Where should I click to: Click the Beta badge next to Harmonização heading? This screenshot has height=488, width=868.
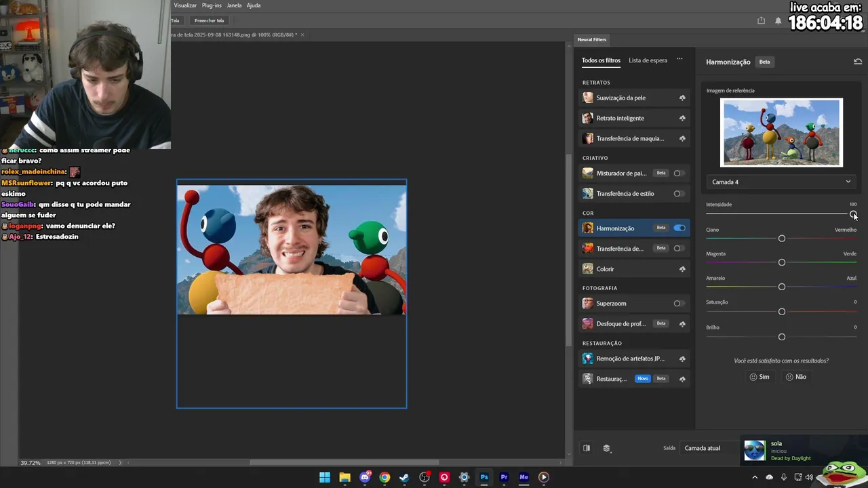(764, 62)
